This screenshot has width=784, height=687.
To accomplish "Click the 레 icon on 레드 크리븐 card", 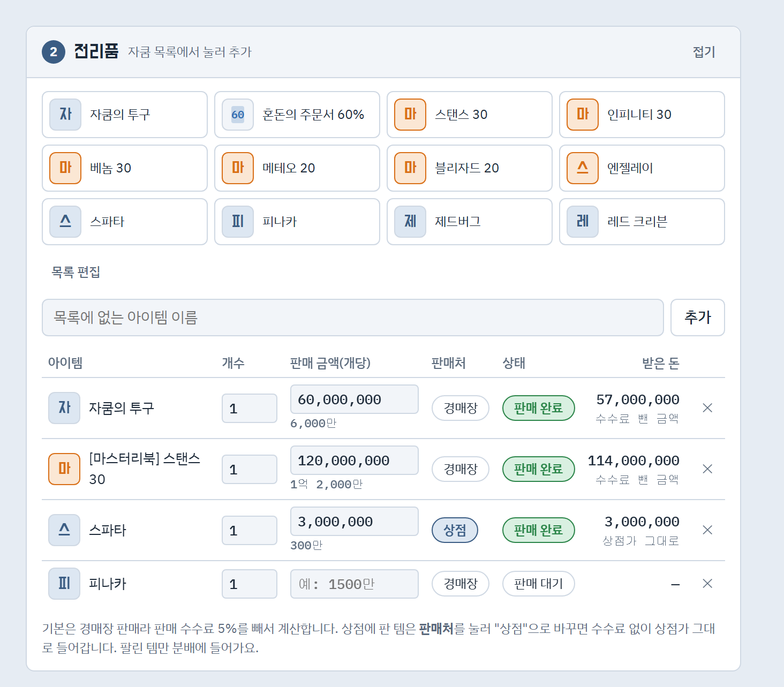I will point(583,222).
